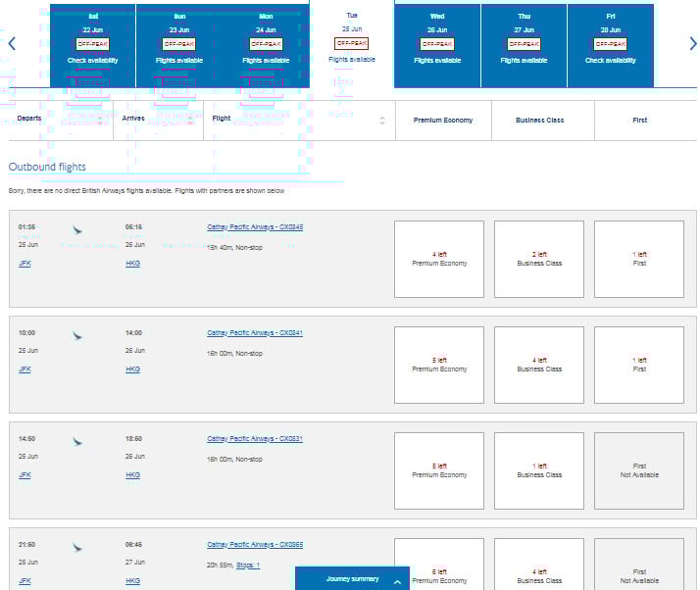Select the Mon 24 Jun date tab

[266, 46]
